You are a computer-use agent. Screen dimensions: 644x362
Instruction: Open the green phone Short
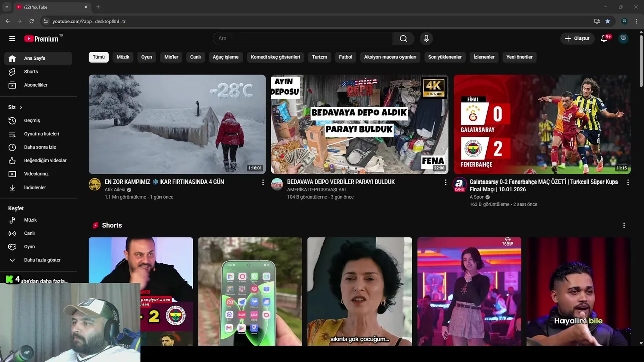coord(250,292)
